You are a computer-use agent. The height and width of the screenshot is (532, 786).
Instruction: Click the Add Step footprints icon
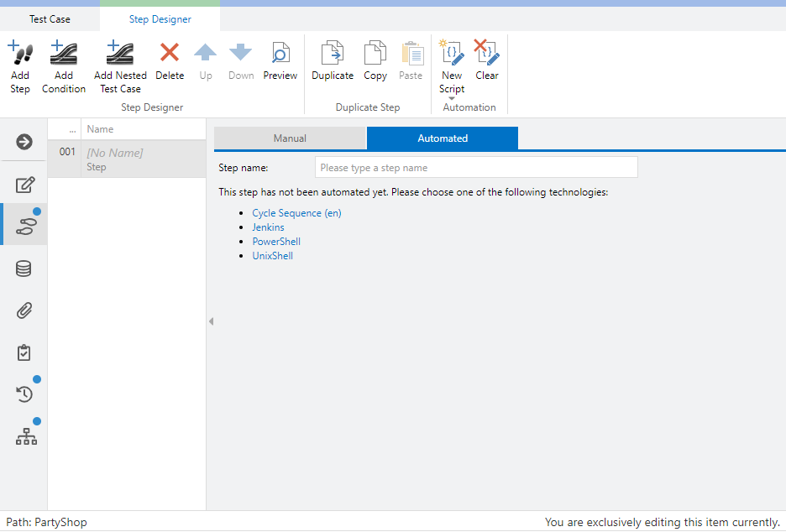(20, 55)
